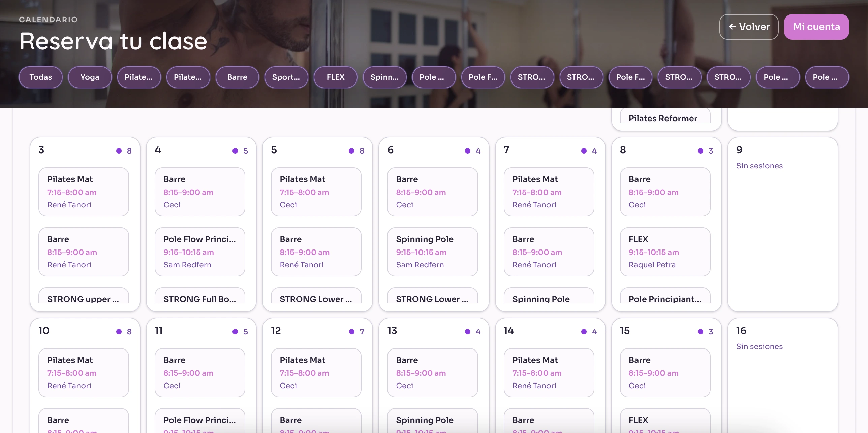
Task: Open Mi cuenta account page
Action: pyautogui.click(x=816, y=27)
